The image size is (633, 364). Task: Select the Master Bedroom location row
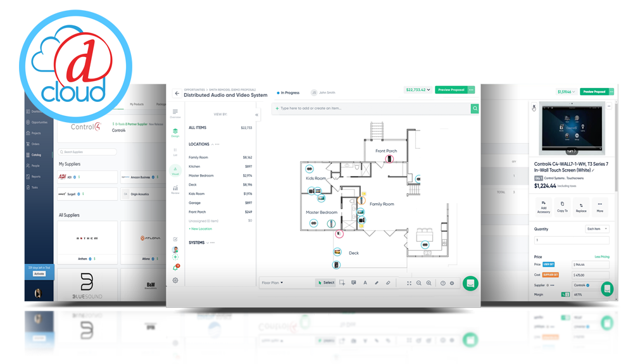coord(220,175)
